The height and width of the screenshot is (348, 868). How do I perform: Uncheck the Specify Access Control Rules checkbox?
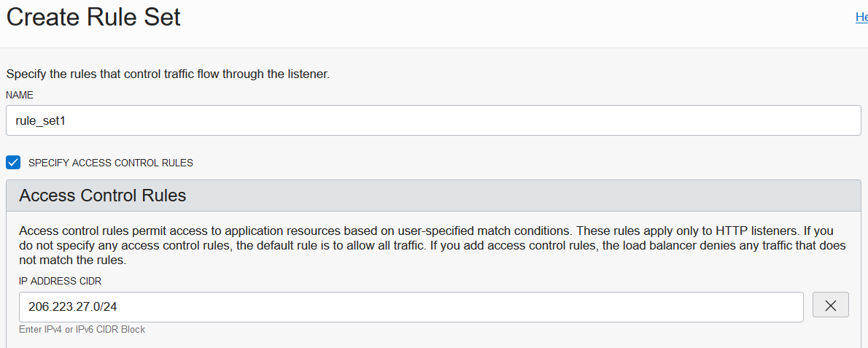(x=13, y=163)
